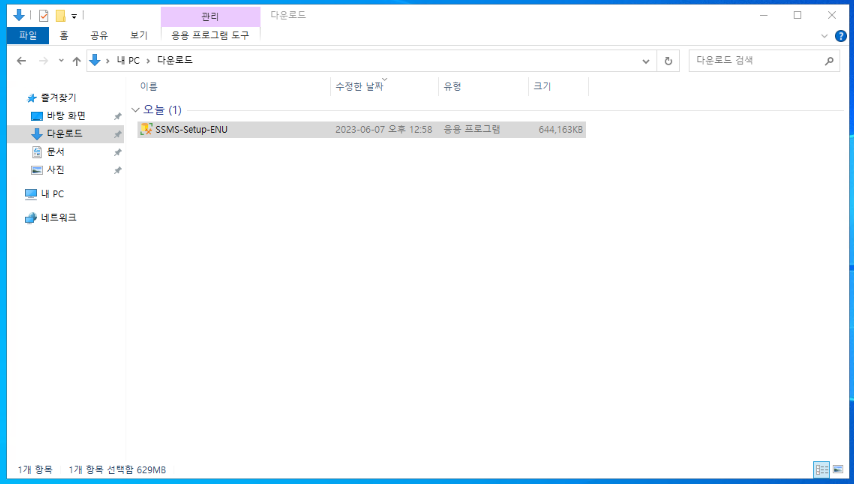Image resolution: width=854 pixels, height=484 pixels.
Task: Click 내 PC in the address breadcrumb
Action: pos(129,60)
